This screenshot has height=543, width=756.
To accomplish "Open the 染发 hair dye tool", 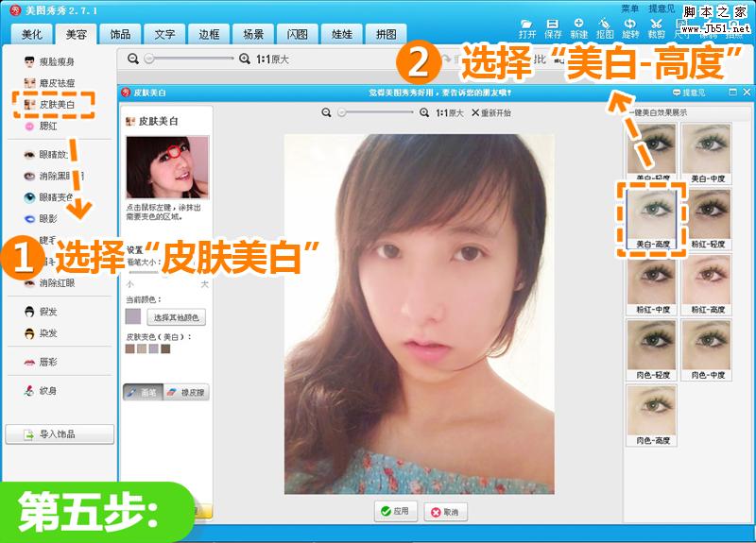I will pyautogui.click(x=41, y=333).
